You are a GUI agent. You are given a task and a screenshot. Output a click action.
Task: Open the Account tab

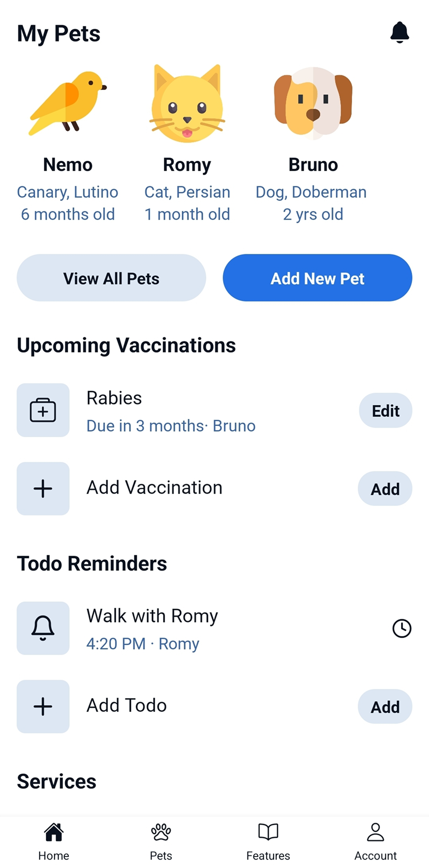[x=375, y=841]
